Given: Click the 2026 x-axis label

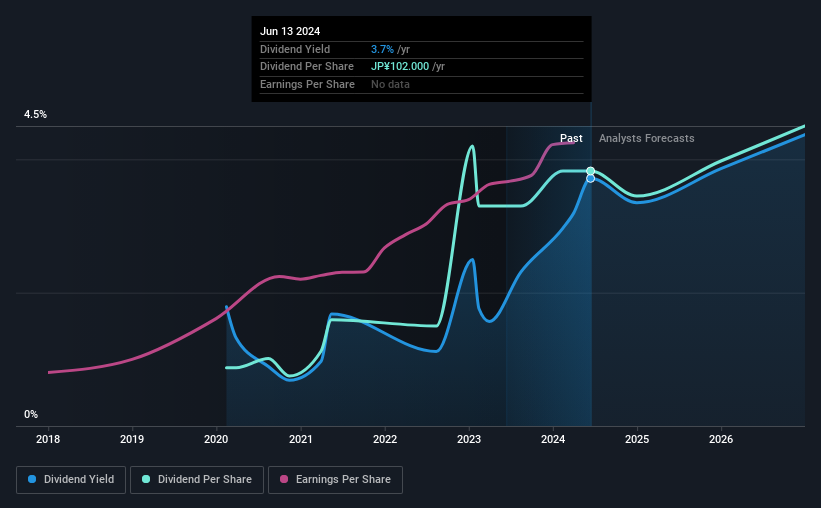Looking at the screenshot, I should 721,439.
